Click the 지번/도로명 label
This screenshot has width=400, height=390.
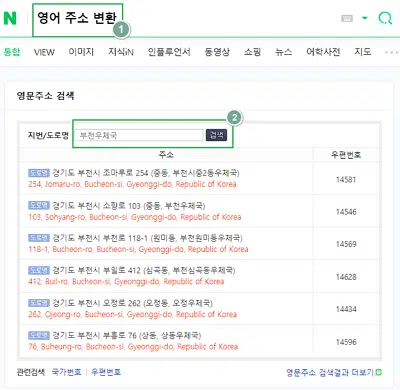tap(48, 135)
